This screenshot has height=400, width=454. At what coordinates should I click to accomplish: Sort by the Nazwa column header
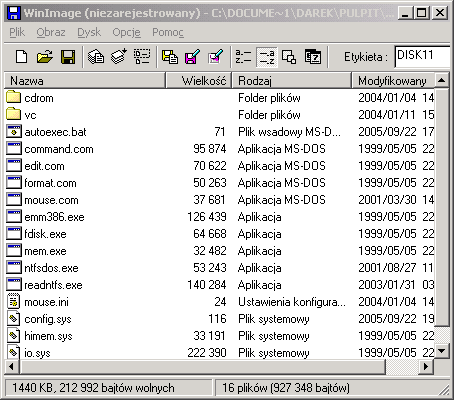coord(85,81)
